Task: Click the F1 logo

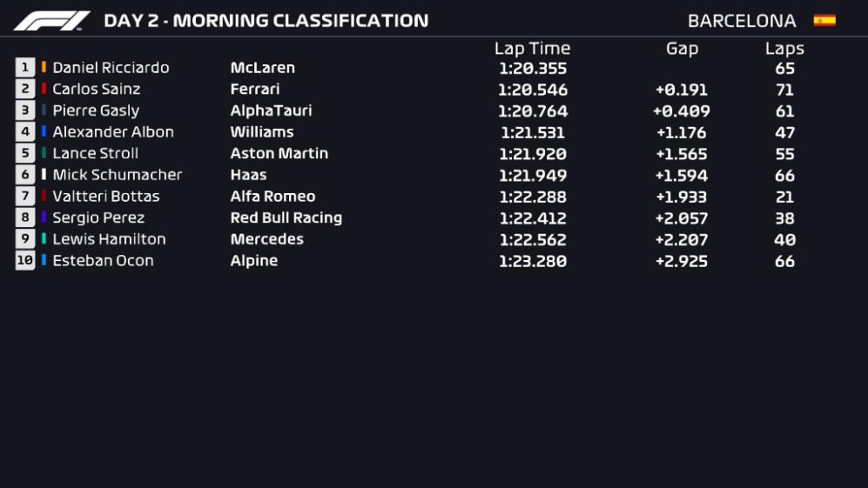Action: (x=51, y=21)
